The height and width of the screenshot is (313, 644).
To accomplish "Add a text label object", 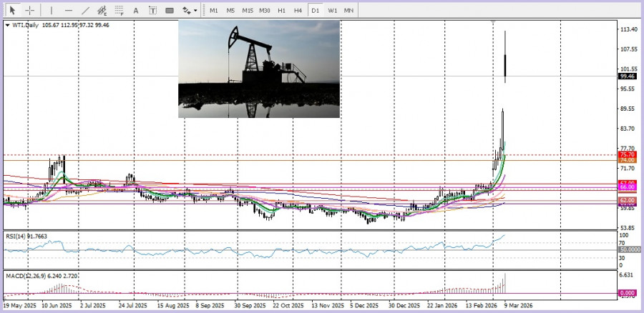I will tap(153, 11).
